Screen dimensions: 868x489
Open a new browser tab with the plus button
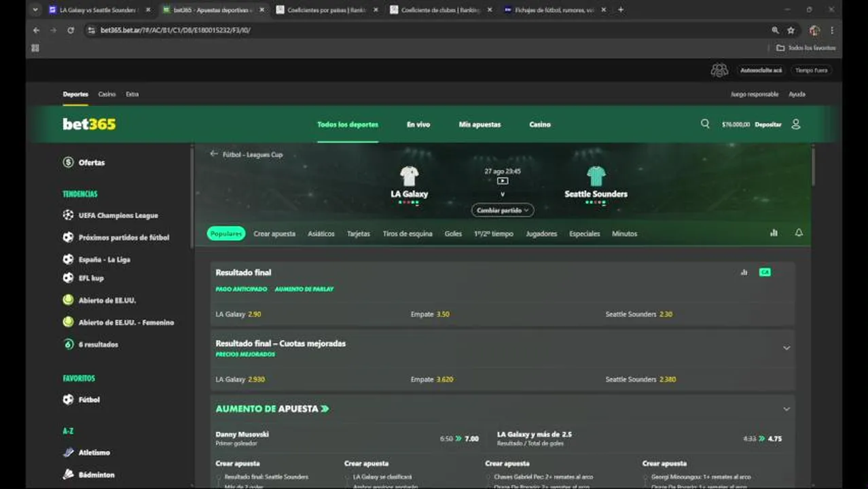[620, 10]
